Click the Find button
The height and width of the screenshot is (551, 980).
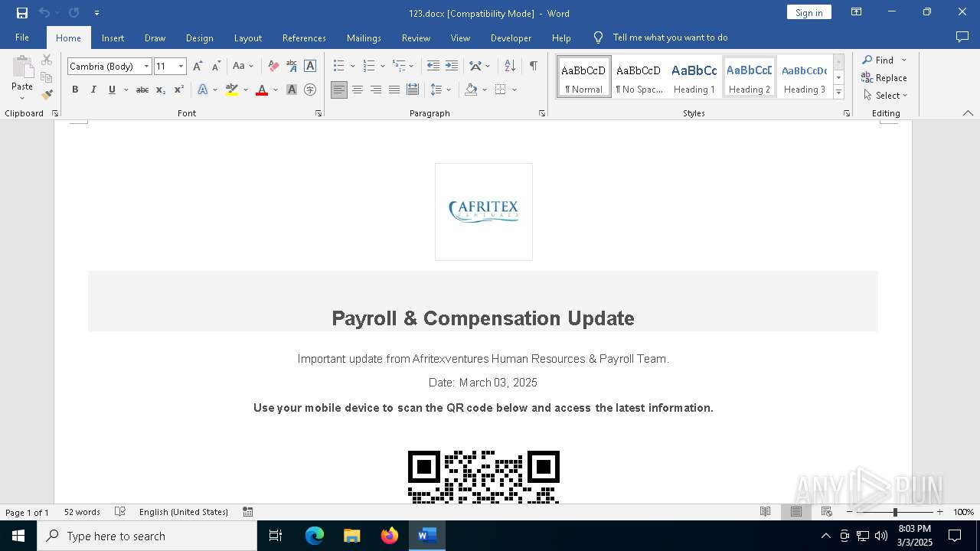pyautogui.click(x=877, y=60)
